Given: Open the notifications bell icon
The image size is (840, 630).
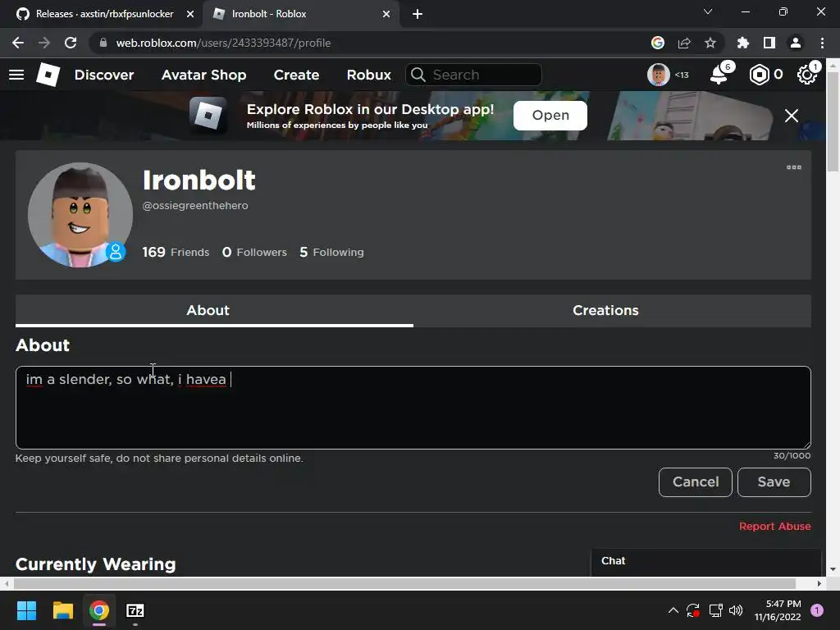Looking at the screenshot, I should tap(719, 75).
